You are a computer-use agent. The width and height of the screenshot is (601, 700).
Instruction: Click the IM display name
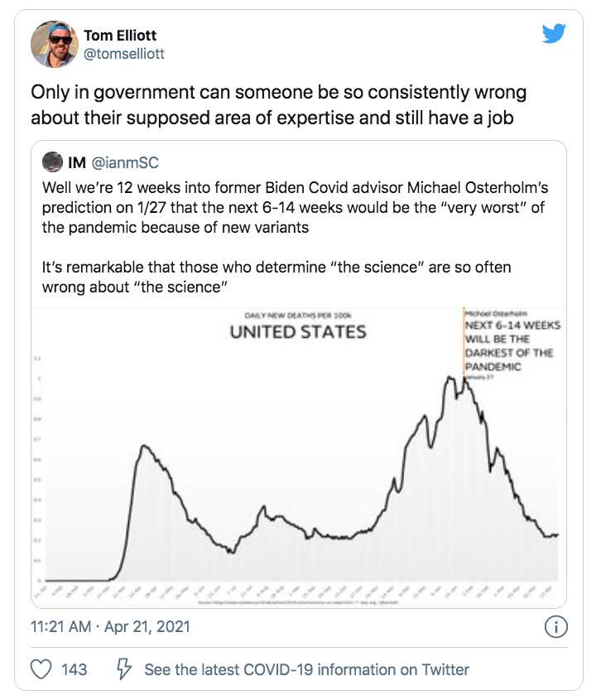pyautogui.click(x=78, y=162)
